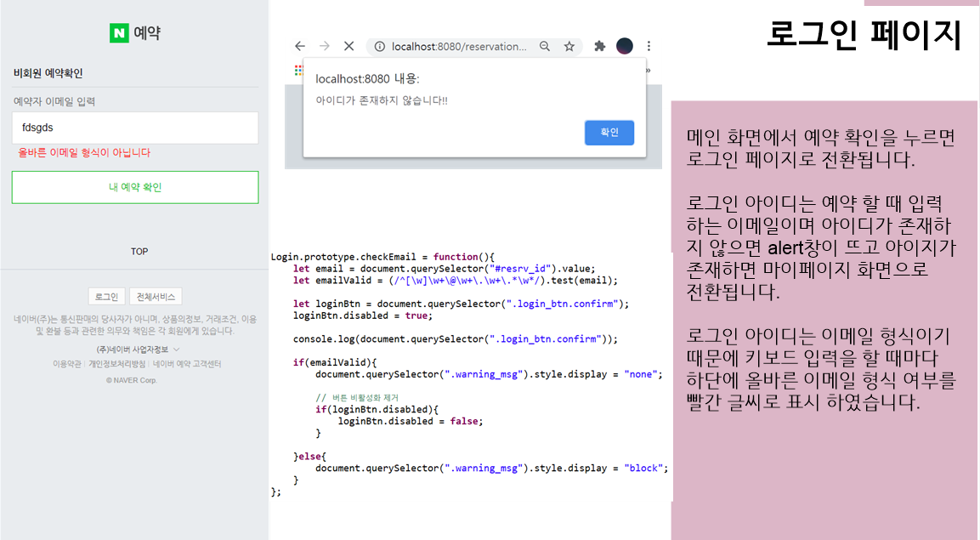The width and height of the screenshot is (980, 540).
Task: Click the Naver N logo
Action: [119, 32]
